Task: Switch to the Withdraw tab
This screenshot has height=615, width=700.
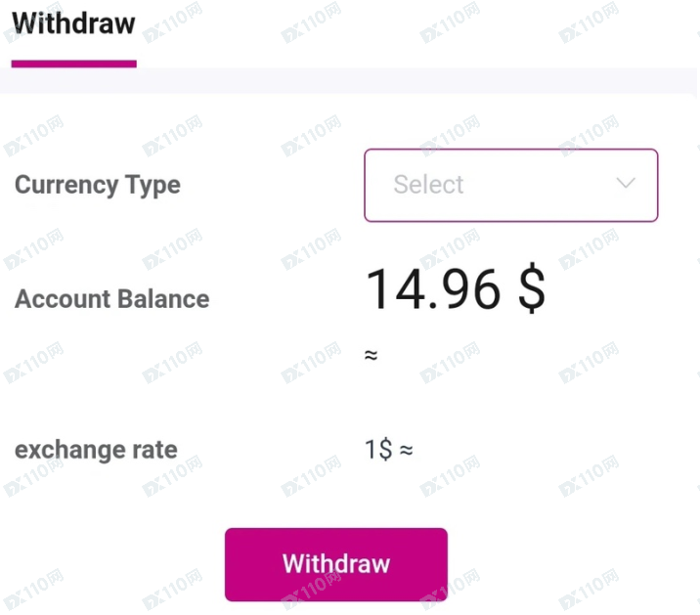Action: pos(73,23)
